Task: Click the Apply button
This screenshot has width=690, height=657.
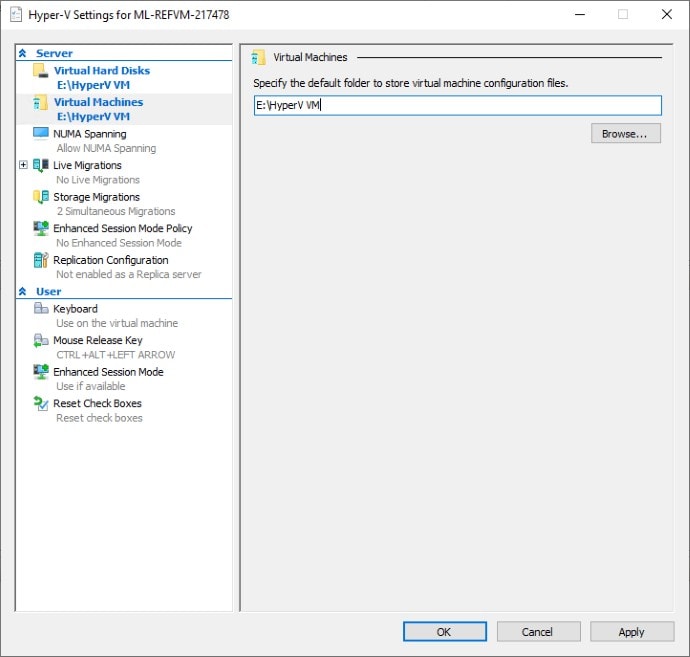Action: (x=631, y=631)
